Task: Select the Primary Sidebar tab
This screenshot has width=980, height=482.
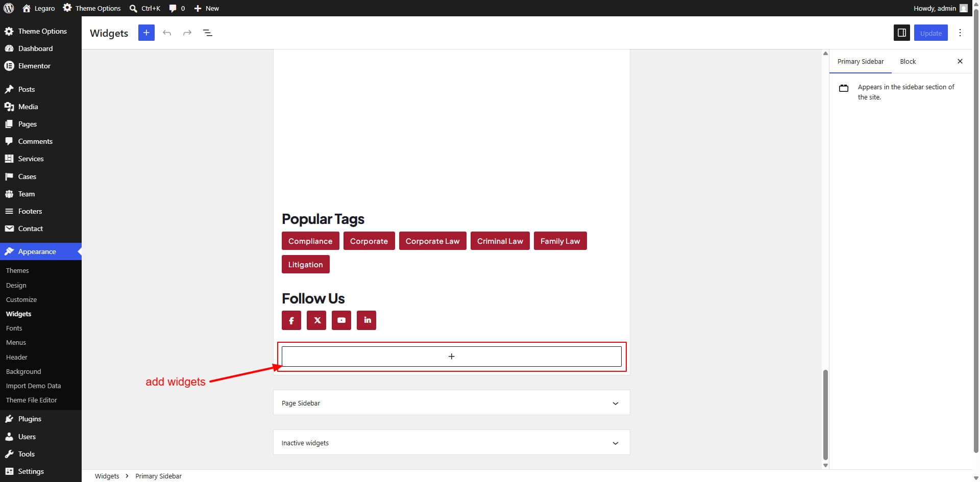Action: 861,61
